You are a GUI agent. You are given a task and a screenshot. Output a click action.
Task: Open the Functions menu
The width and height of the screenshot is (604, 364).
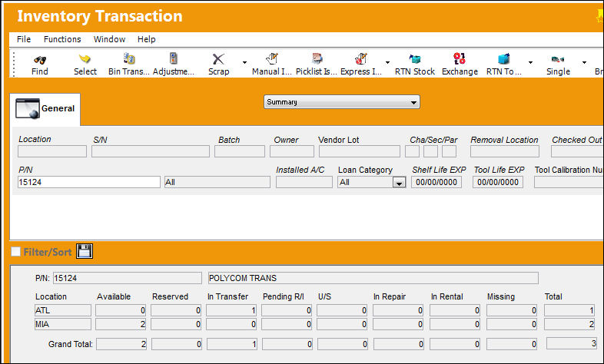point(62,39)
